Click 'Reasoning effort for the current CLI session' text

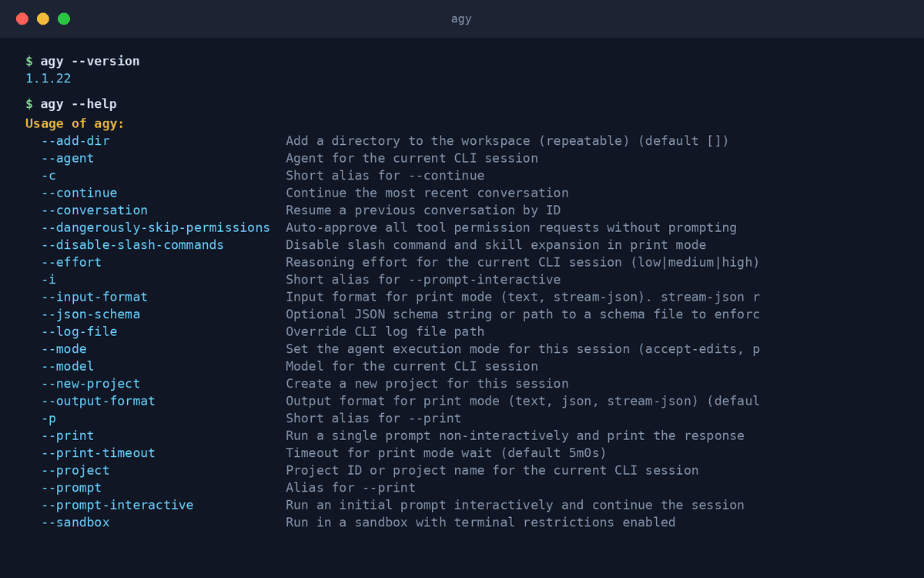click(x=523, y=262)
